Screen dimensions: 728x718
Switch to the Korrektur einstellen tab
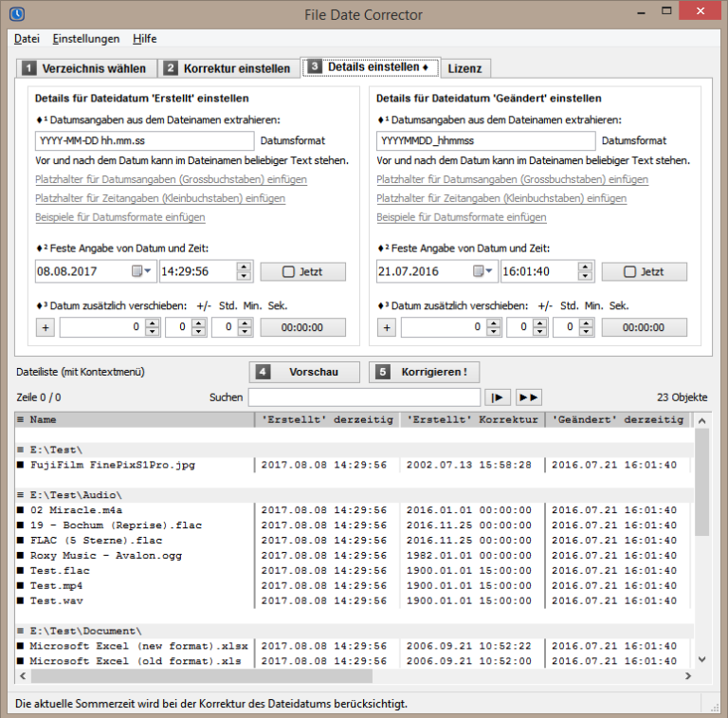coord(227,68)
